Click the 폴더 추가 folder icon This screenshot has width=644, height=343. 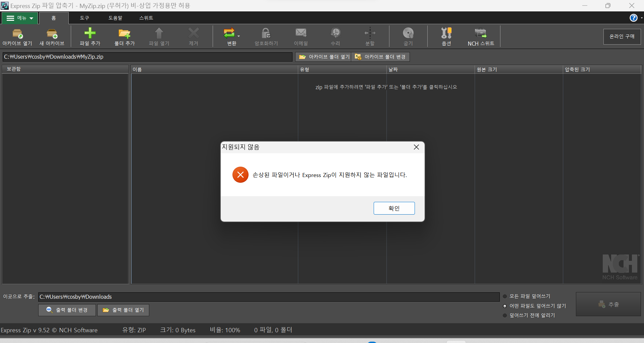[124, 34]
